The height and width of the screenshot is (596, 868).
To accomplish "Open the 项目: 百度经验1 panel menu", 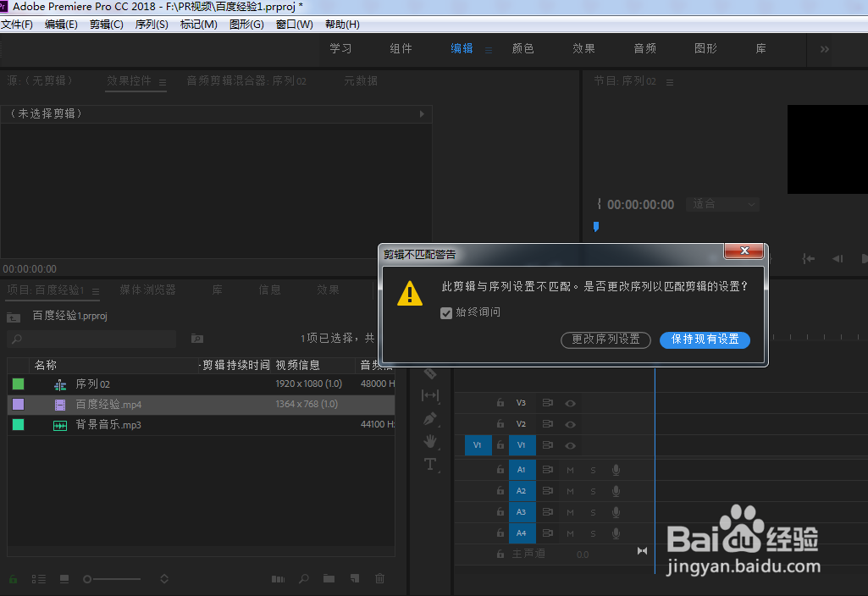I will click(96, 291).
